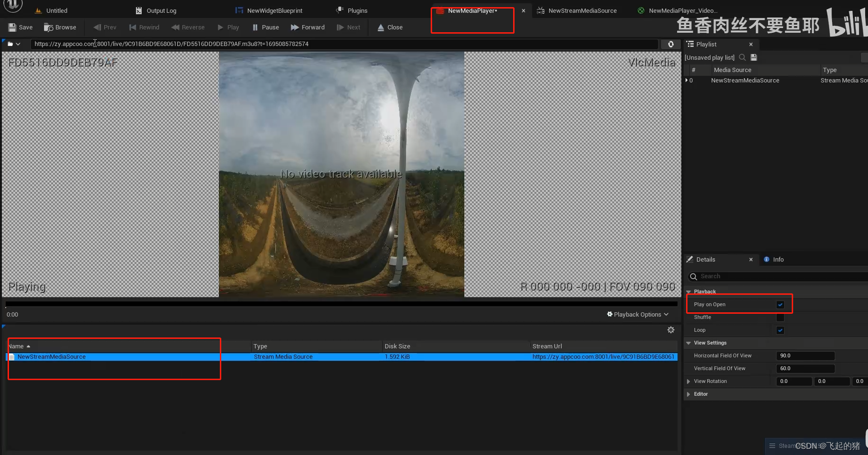Enable the Shuffle checkbox
868x455 pixels.
coord(780,318)
